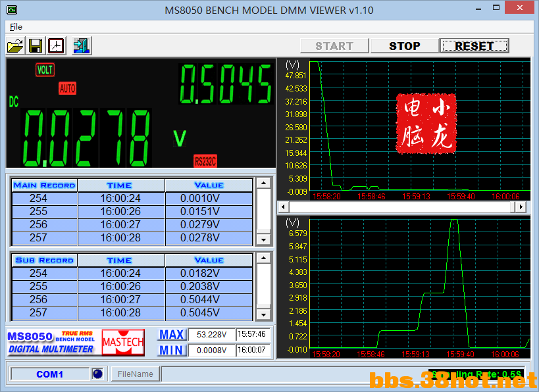
Task: Save data with the floppy disk icon
Action: [36, 45]
